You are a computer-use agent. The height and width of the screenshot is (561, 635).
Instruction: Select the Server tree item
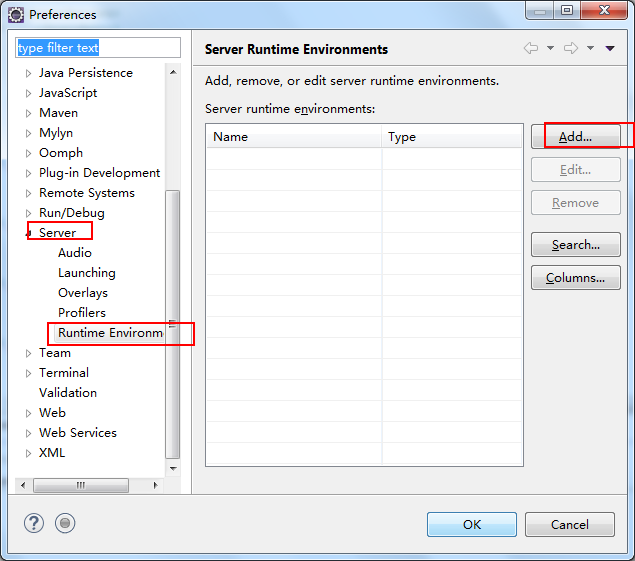(x=58, y=233)
